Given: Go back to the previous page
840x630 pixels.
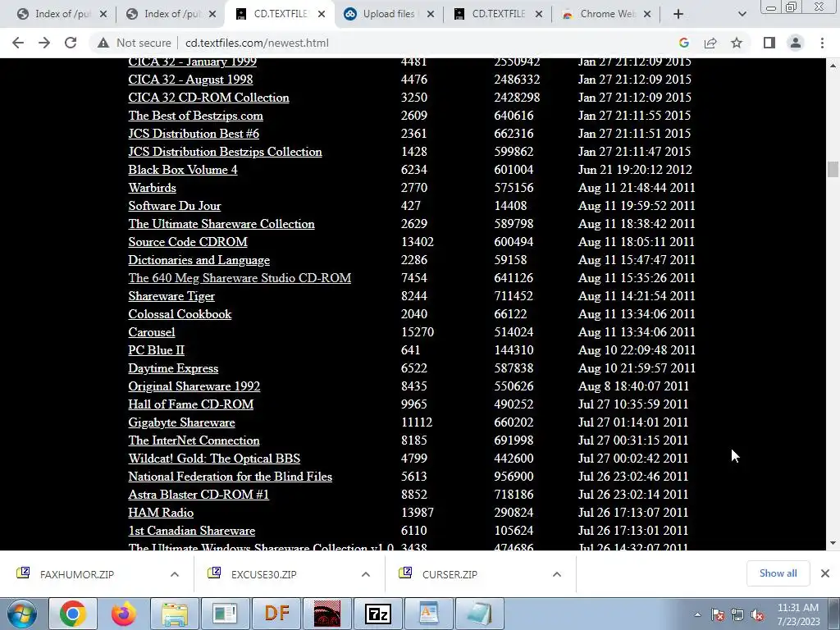Looking at the screenshot, I should 18,43.
